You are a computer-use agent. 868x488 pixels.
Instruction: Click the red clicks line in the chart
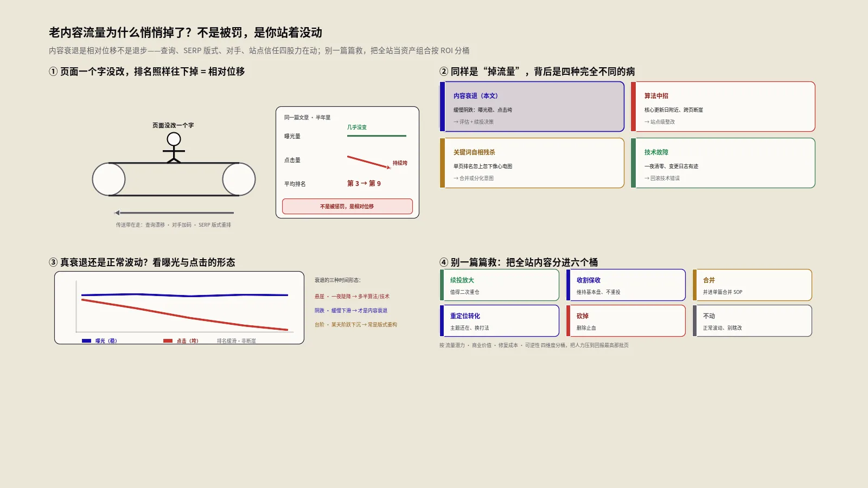coord(184,315)
